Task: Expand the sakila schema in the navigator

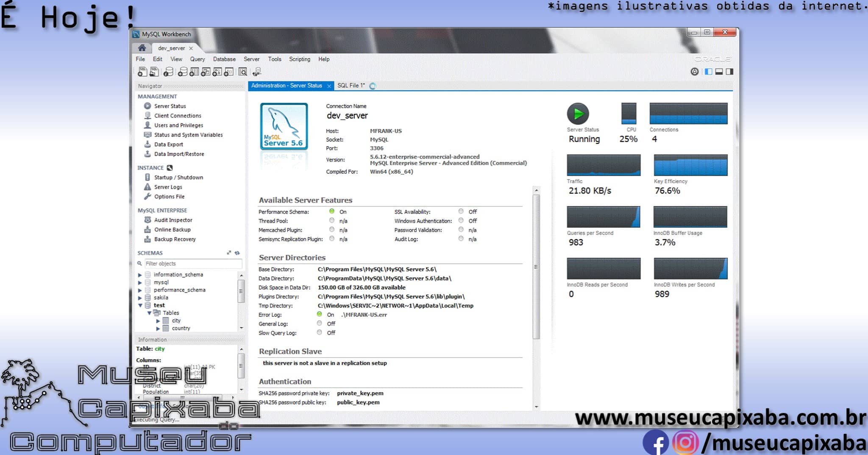Action: pos(140,297)
